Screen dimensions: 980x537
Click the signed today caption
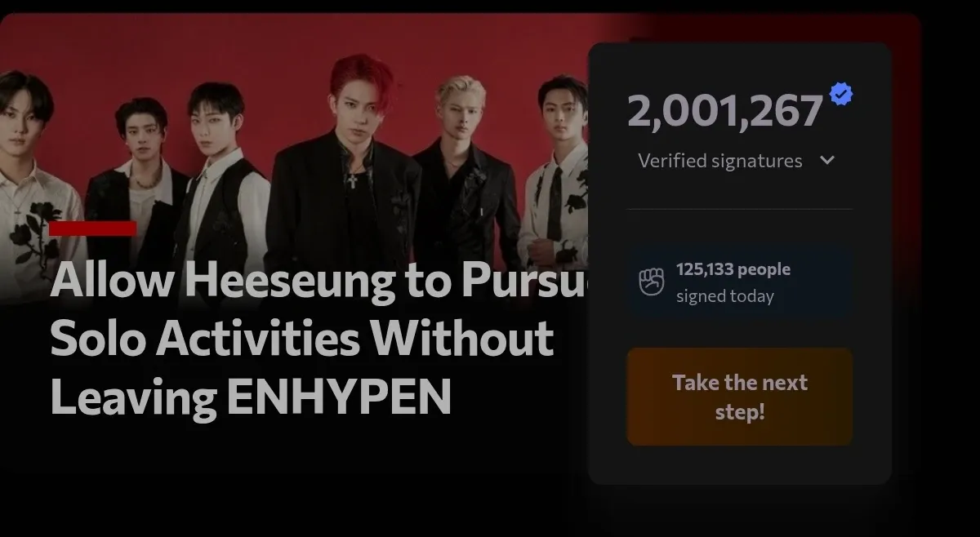click(724, 296)
